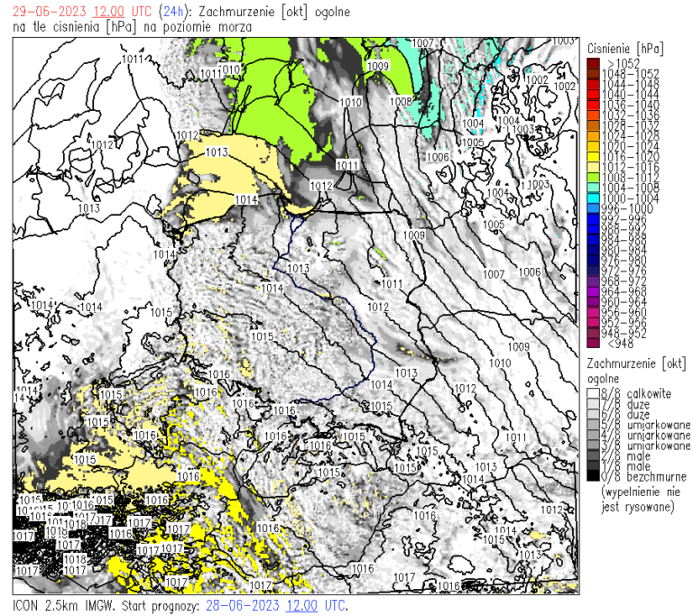
Task: Click the <948 hPa pressure swatch
Action: pos(592,342)
